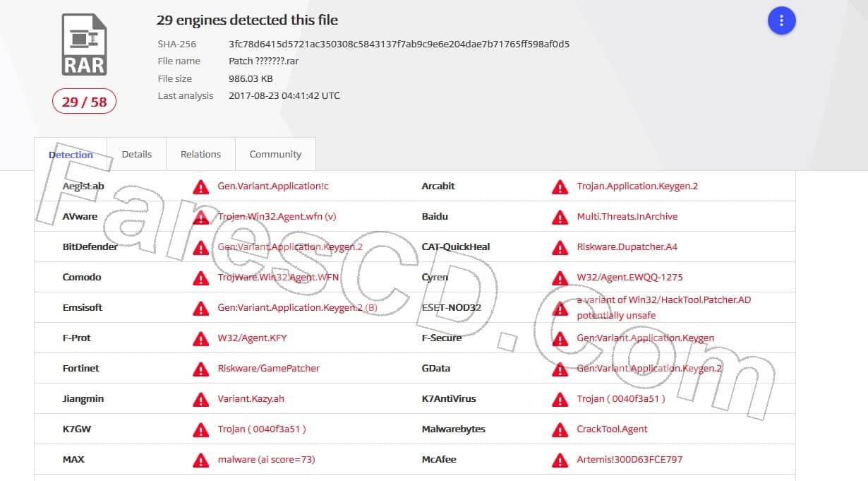Click the 'malware (ai score=73)' result
Screen dimensions: 868x481
[266, 460]
